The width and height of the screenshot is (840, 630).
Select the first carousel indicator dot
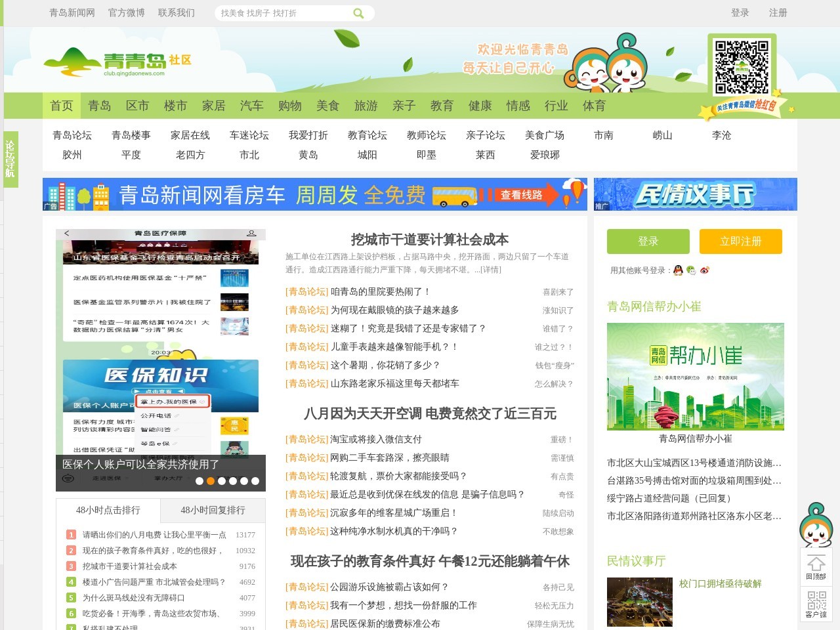pyautogui.click(x=199, y=481)
